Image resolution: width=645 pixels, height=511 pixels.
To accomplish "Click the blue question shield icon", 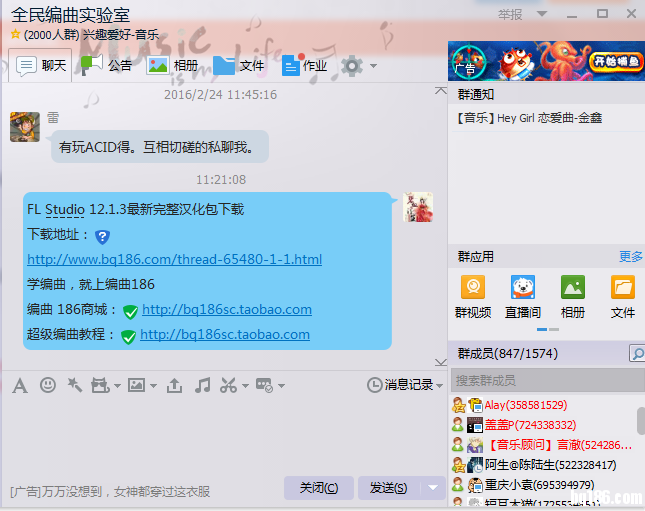I will (x=102, y=237).
